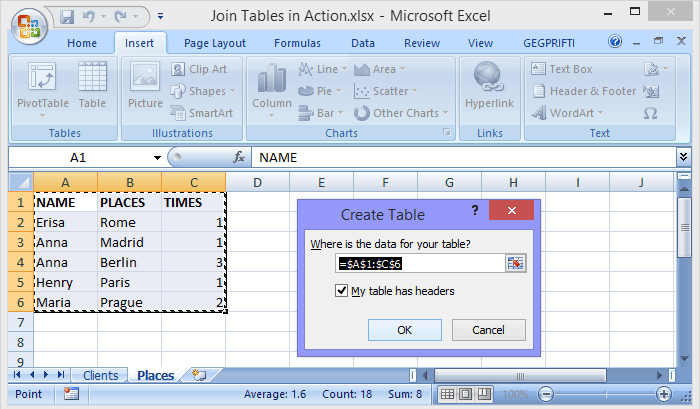The width and height of the screenshot is (700, 409).
Task: Click the Redo icon
Action: (121, 17)
